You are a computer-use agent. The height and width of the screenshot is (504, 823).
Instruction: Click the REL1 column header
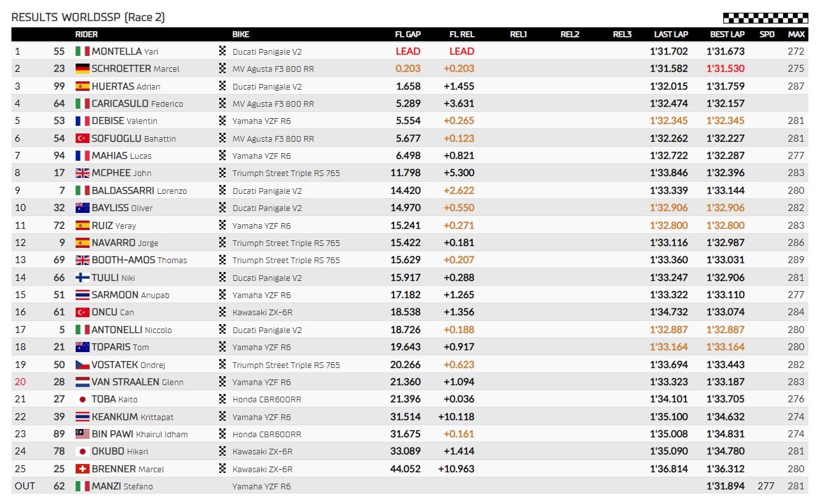[x=519, y=34]
